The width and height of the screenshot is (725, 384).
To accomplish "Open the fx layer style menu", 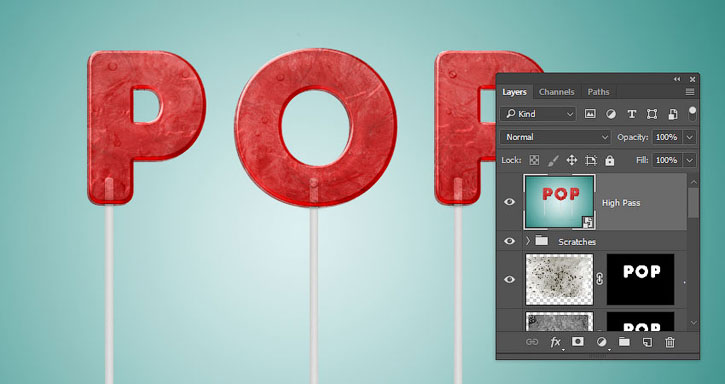I will point(556,342).
